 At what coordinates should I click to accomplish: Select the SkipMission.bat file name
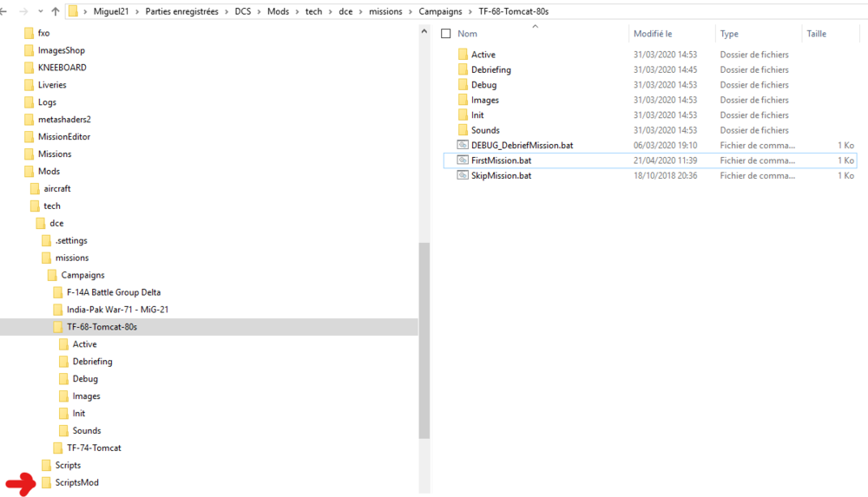point(501,175)
